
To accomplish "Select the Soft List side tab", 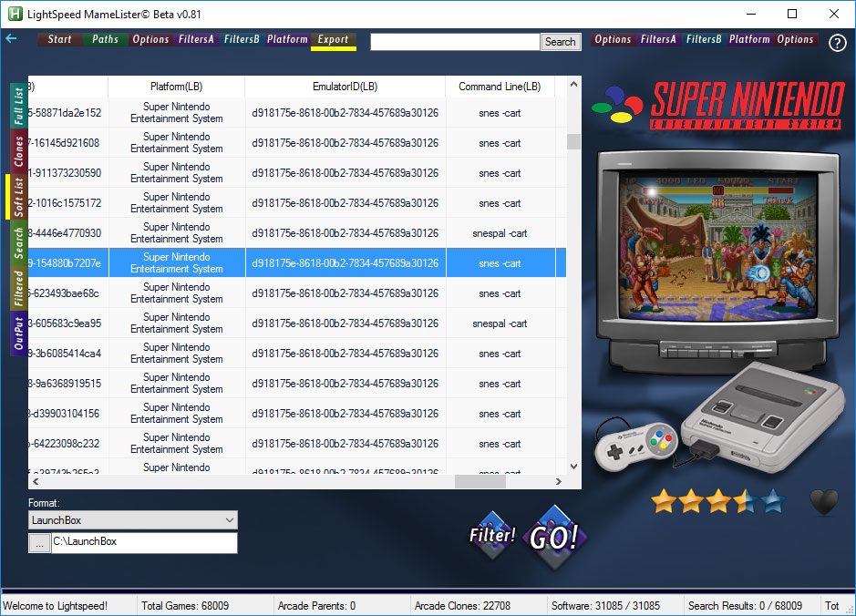I will [x=18, y=197].
